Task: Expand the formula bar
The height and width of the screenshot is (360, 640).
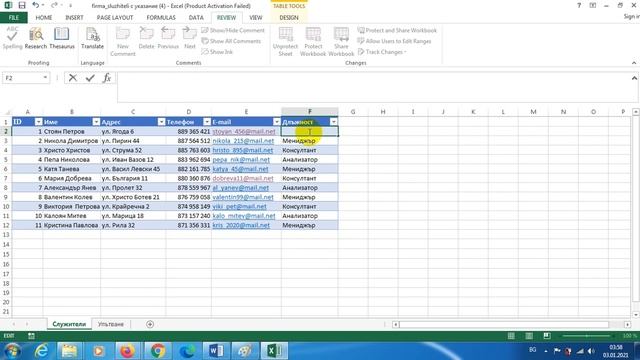Action: 634,78
